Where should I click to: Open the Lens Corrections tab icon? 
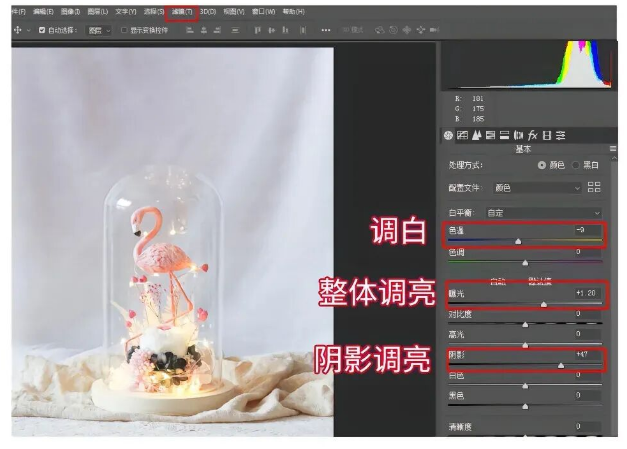(x=518, y=136)
